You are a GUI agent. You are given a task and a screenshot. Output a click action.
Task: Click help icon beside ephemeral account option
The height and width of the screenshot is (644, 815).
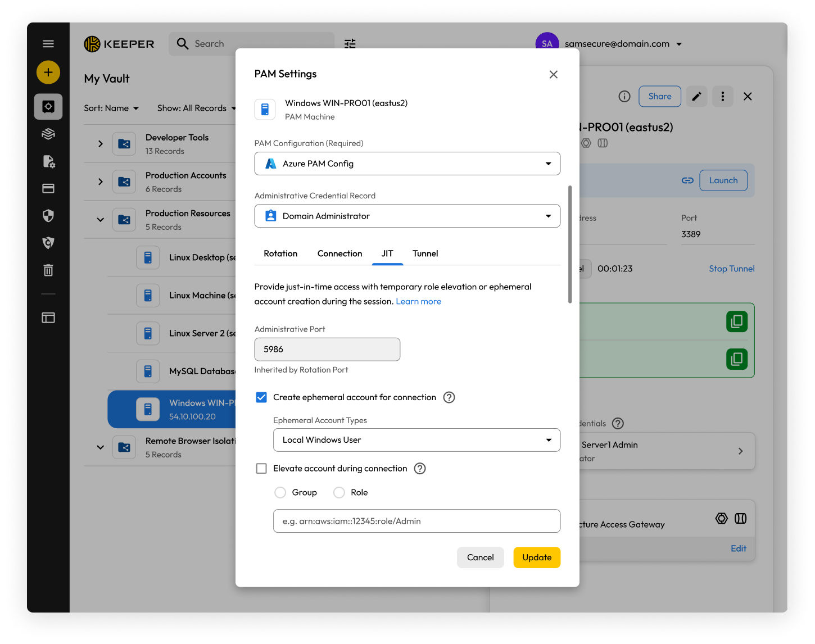tap(449, 397)
